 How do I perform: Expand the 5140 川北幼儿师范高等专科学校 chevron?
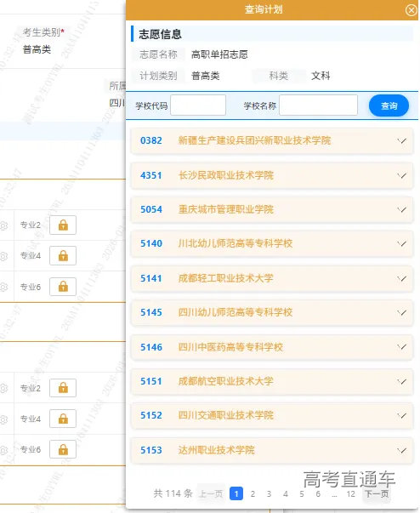401,243
